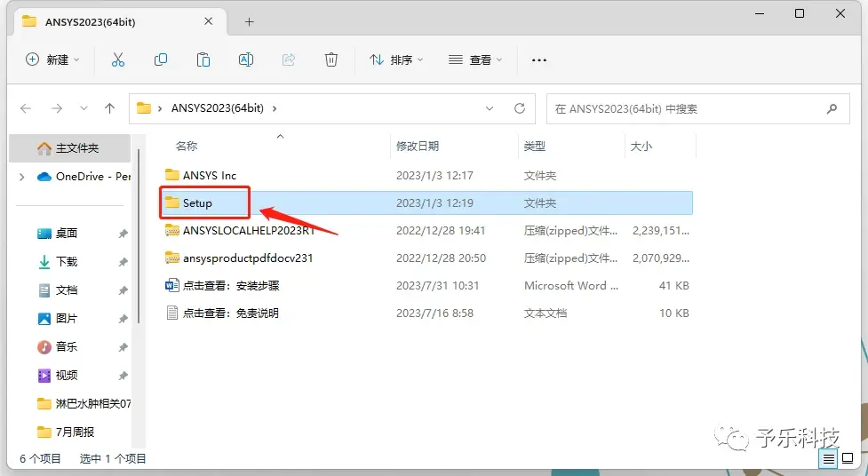Click the folder icon in address bar
Image resolution: width=868 pixels, height=476 pixels.
[x=144, y=108]
